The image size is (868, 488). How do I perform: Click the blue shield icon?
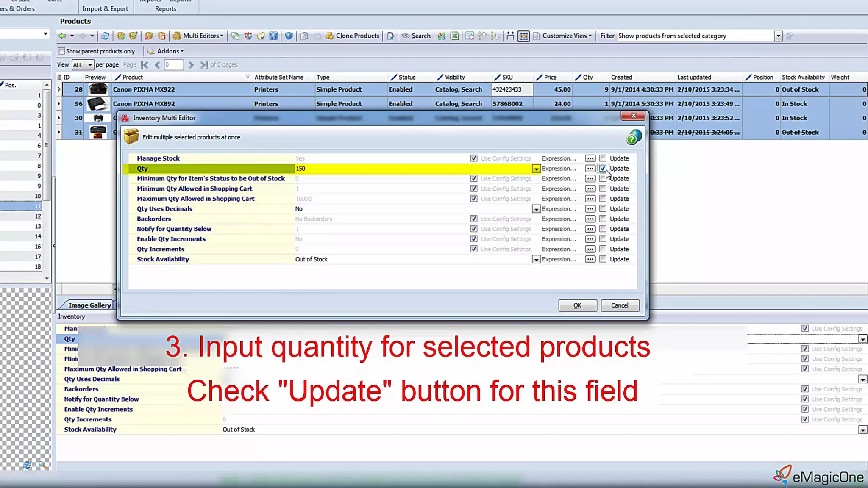click(289, 36)
